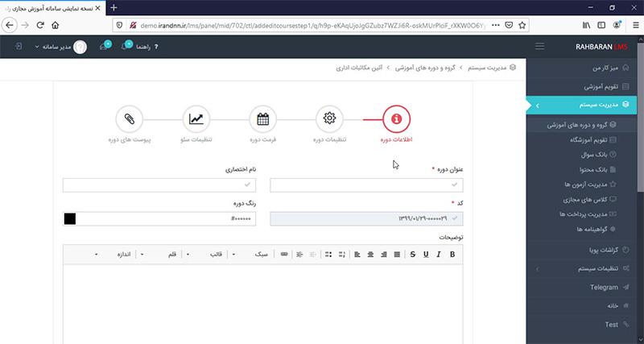
Task: Click the notifications bell icon
Action: 125,47
